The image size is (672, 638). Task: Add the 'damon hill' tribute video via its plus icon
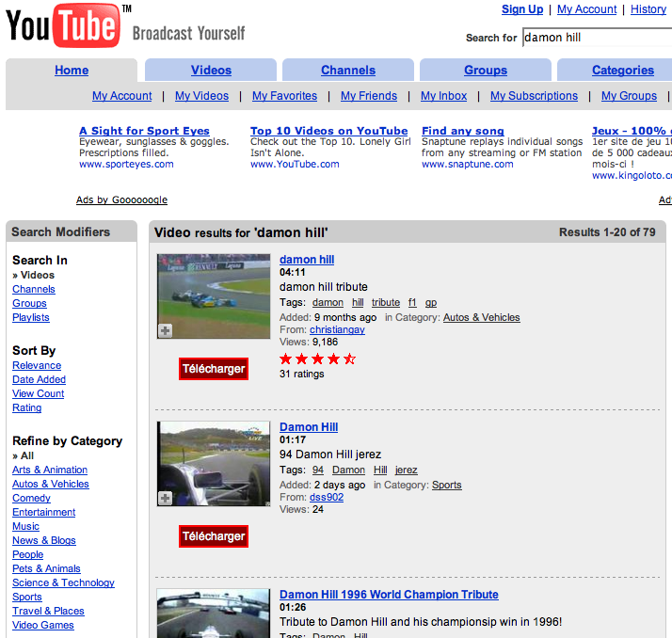click(166, 331)
